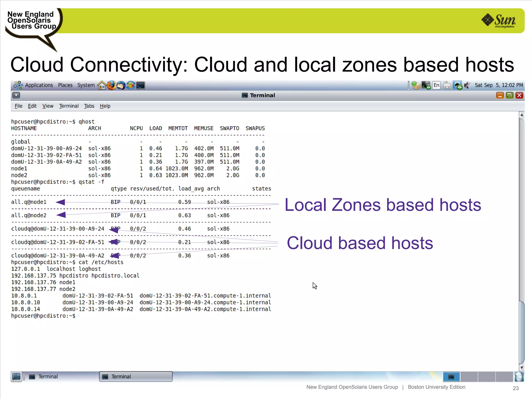Open the Edit menu
Screen dimensions: 532x399
pos(32,106)
